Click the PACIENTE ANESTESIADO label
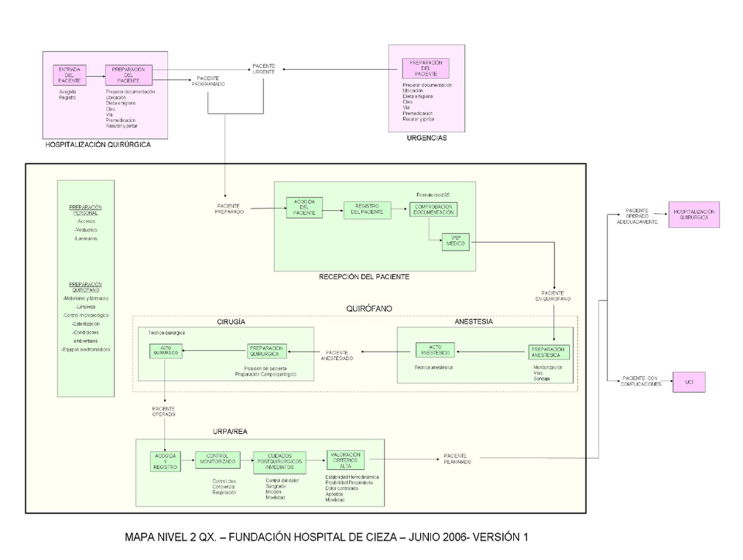The height and width of the screenshot is (560, 743). (x=337, y=355)
